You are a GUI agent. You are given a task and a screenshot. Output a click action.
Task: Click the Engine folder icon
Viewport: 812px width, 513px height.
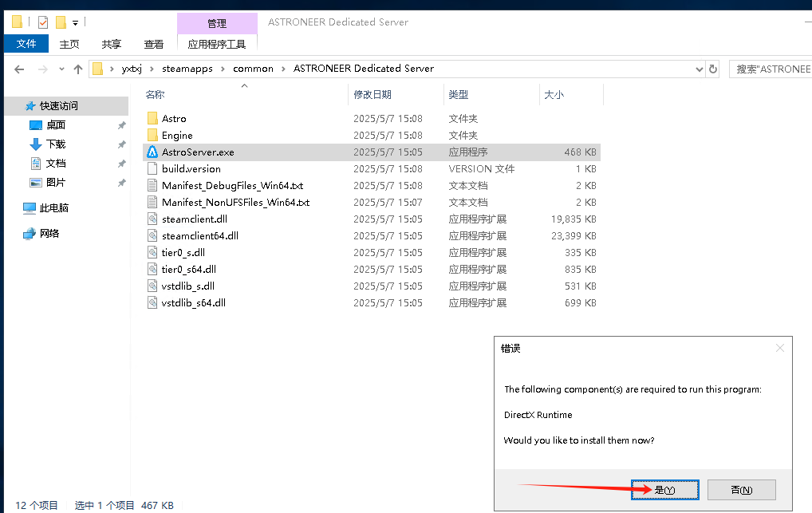[152, 136]
